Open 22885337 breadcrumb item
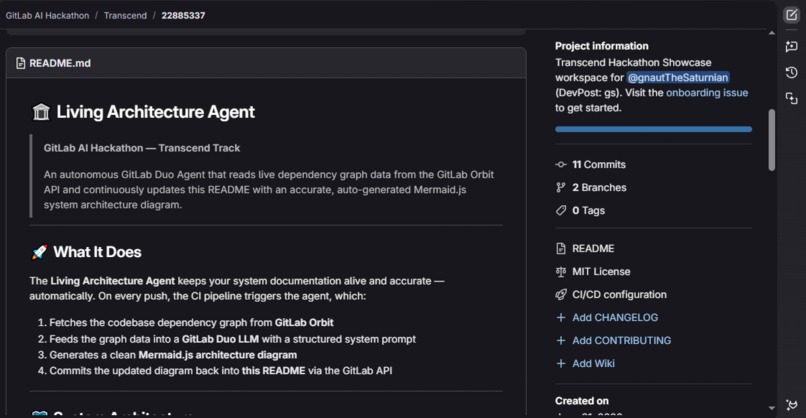 pyautogui.click(x=183, y=15)
